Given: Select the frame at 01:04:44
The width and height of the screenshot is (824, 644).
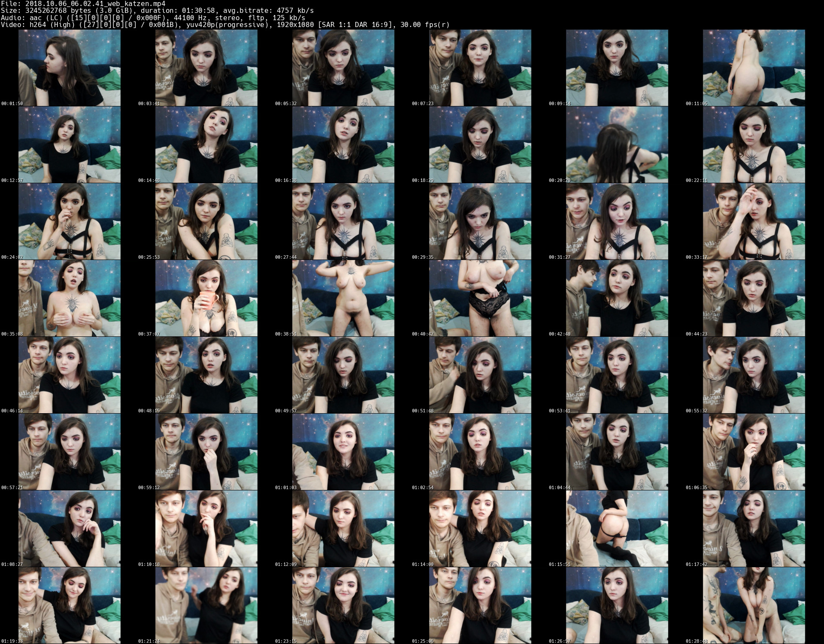Looking at the screenshot, I should (617, 452).
